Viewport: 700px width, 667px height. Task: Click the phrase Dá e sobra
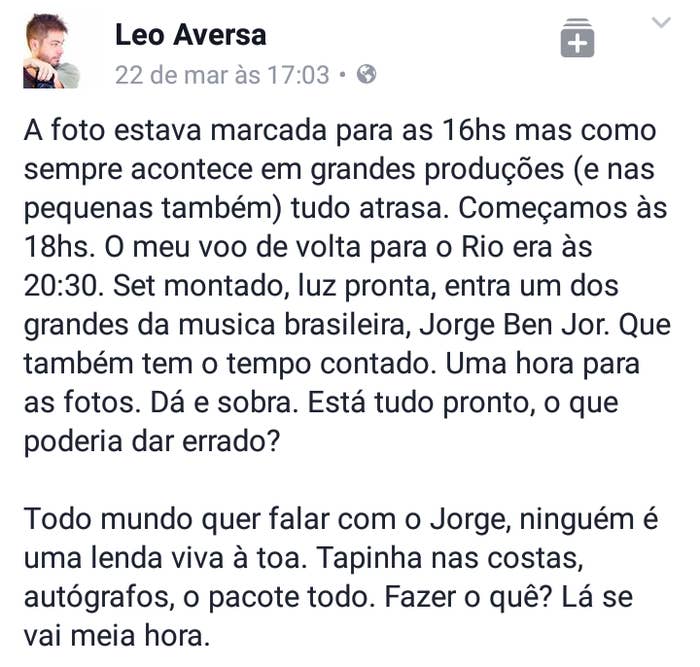pos(225,403)
